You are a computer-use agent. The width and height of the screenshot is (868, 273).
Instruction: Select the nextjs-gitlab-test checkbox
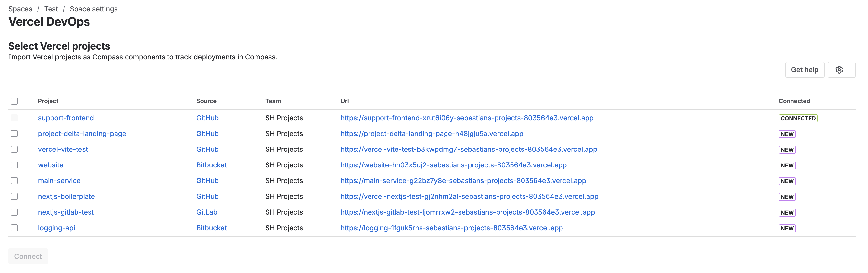(14, 212)
